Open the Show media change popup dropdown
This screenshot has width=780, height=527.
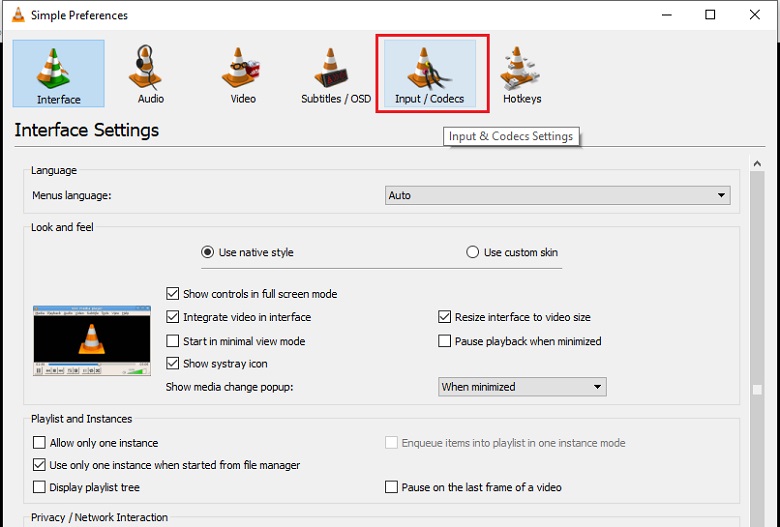(522, 387)
